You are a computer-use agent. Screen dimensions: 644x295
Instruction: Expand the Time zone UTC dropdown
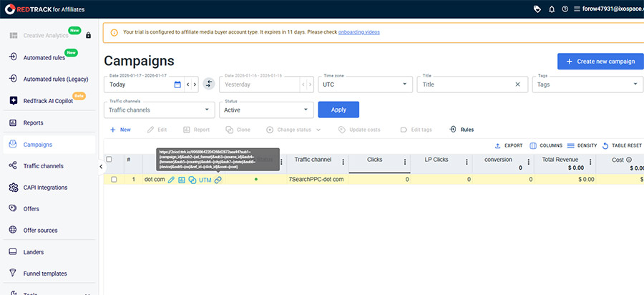click(x=406, y=84)
